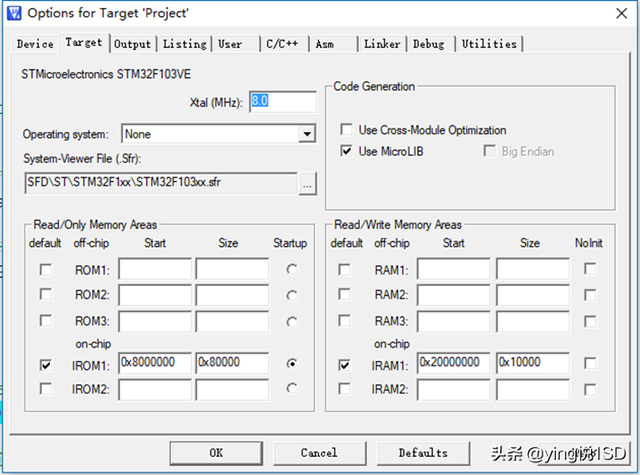Click the ROM3 Start field
Image resolution: width=640 pixels, height=475 pixels.
(155, 322)
